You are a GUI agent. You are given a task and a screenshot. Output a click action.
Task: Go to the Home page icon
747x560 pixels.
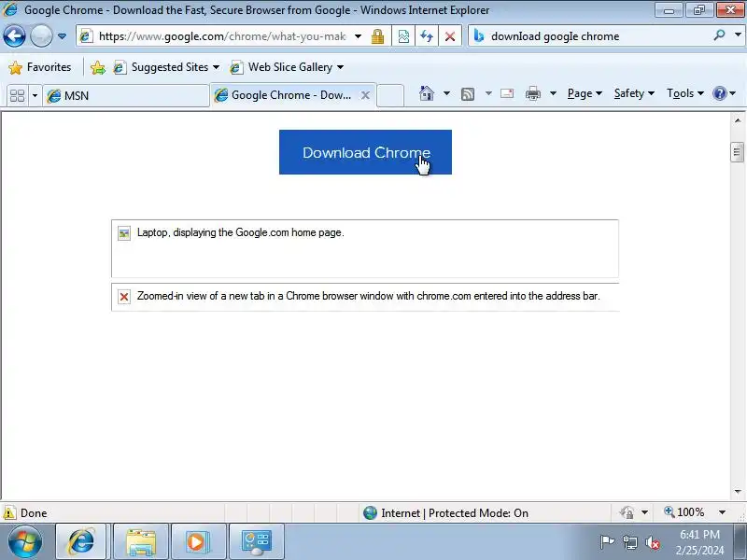pyautogui.click(x=427, y=93)
